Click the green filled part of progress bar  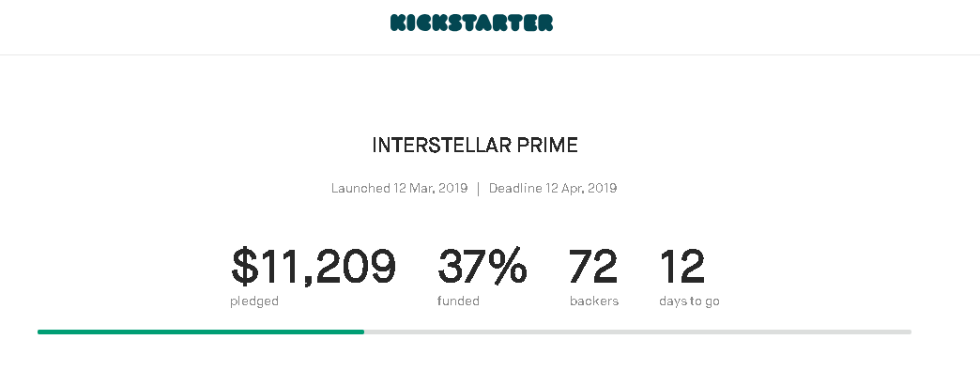pyautogui.click(x=200, y=332)
